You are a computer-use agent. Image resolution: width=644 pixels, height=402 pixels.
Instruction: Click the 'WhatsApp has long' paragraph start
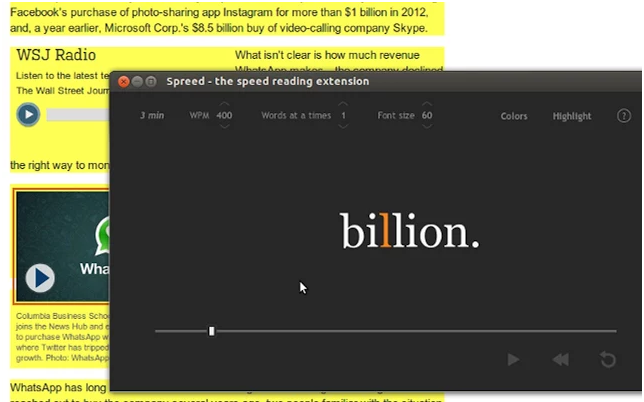coord(58,387)
